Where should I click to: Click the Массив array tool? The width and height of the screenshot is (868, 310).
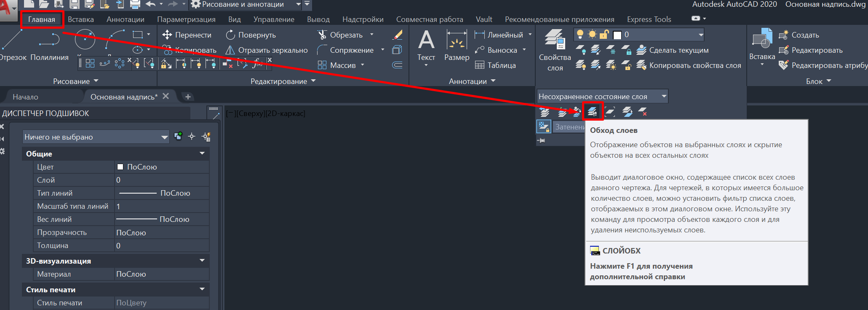point(337,65)
